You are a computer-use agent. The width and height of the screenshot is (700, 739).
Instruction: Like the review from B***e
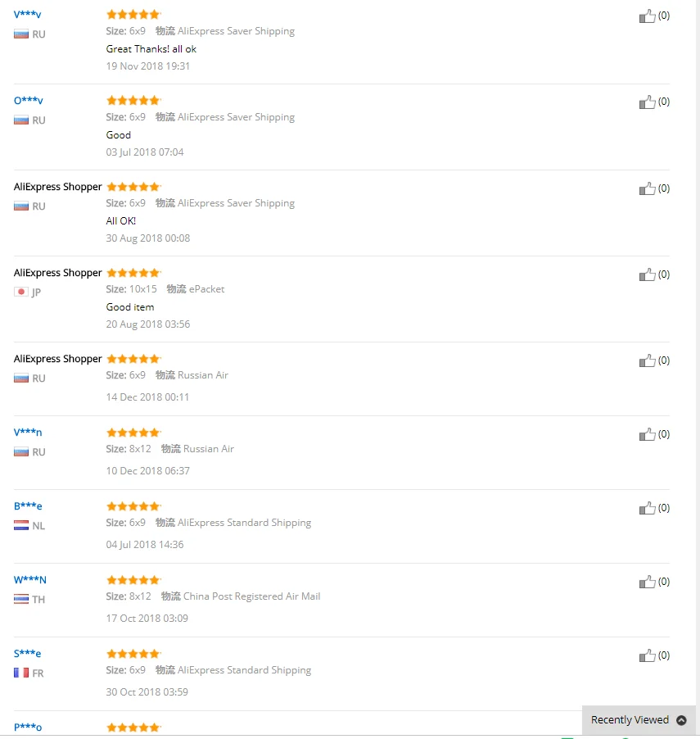pos(648,508)
